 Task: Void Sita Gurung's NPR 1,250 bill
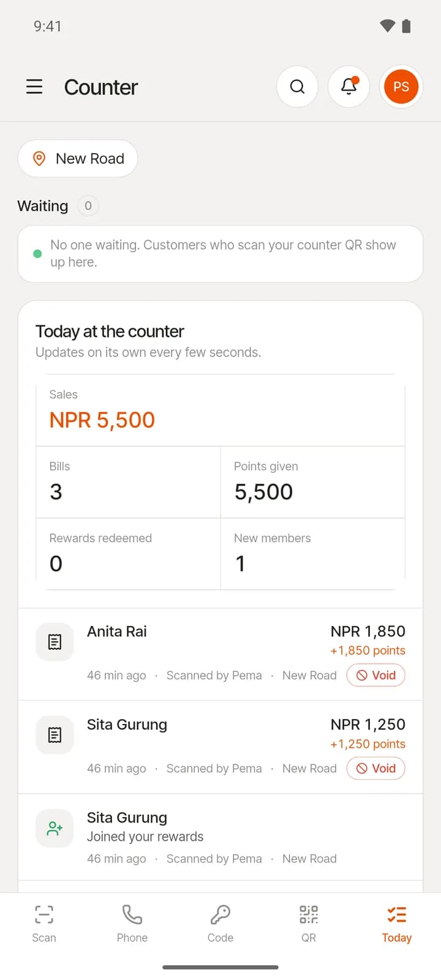376,768
